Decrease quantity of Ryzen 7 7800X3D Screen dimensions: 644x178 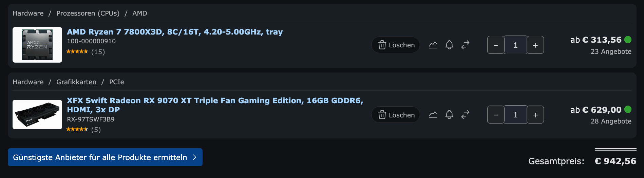pos(496,45)
